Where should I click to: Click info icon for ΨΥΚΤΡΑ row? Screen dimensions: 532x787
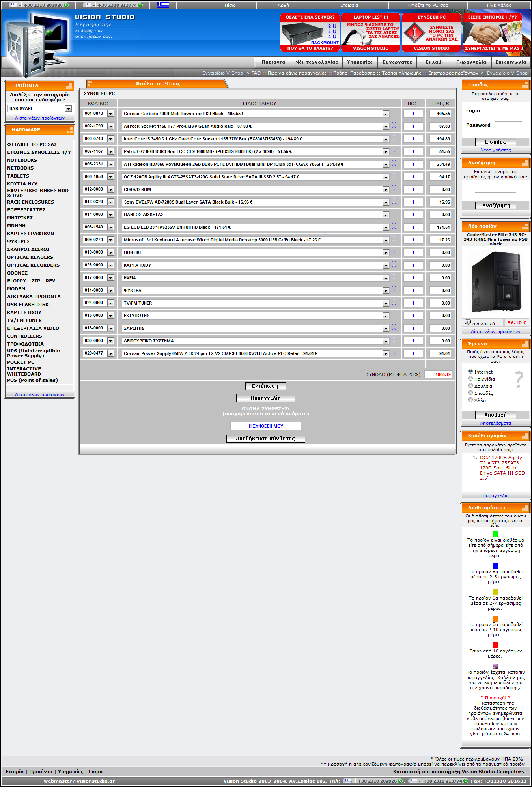[x=394, y=290]
